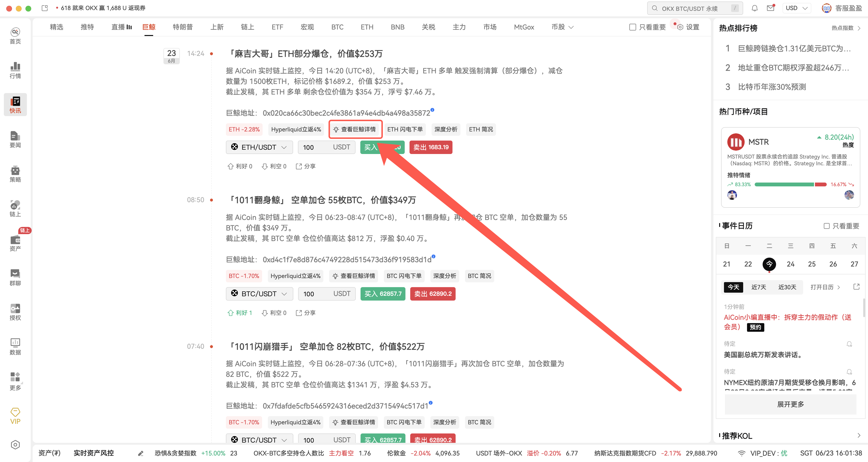Click ETH 闪电下单 button

tap(405, 129)
